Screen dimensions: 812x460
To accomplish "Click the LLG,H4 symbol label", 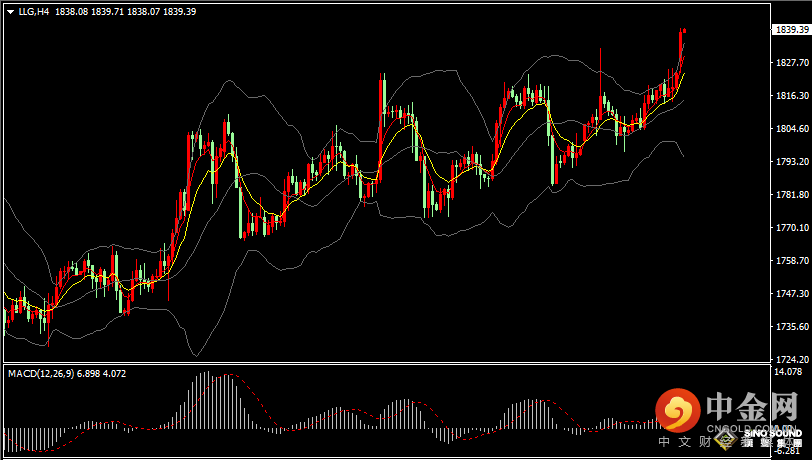I will coord(33,11).
